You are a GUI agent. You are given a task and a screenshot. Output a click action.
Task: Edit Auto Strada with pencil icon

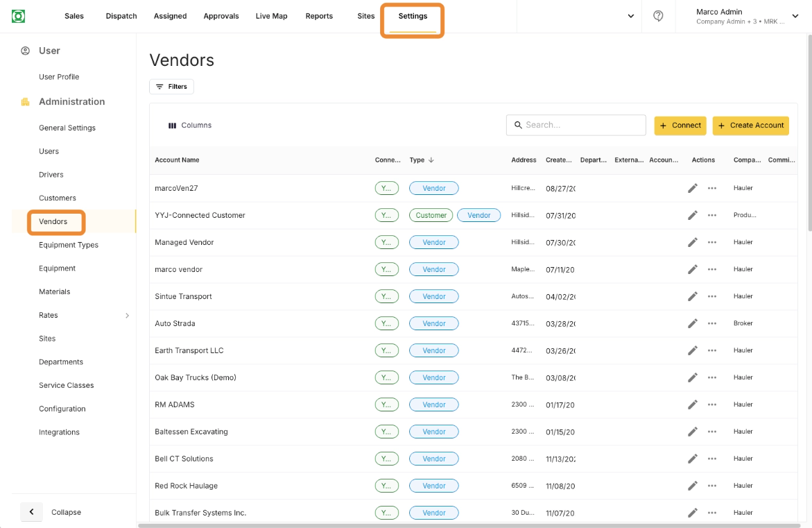coord(692,323)
